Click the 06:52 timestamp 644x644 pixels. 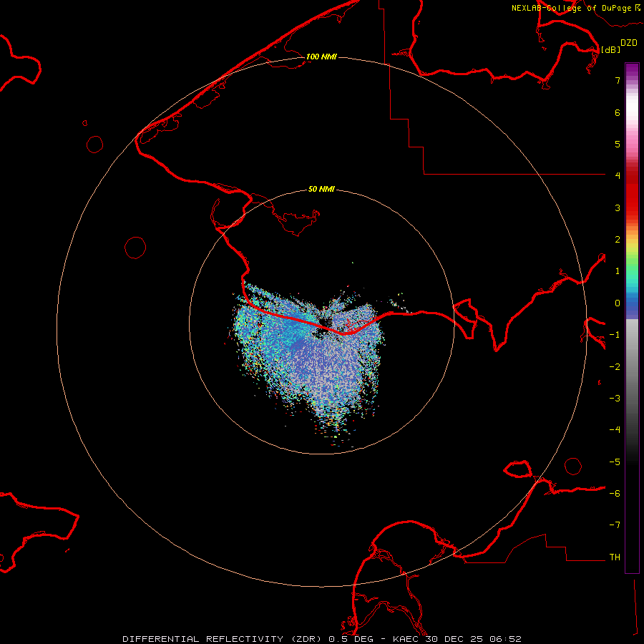pyautogui.click(x=506, y=639)
